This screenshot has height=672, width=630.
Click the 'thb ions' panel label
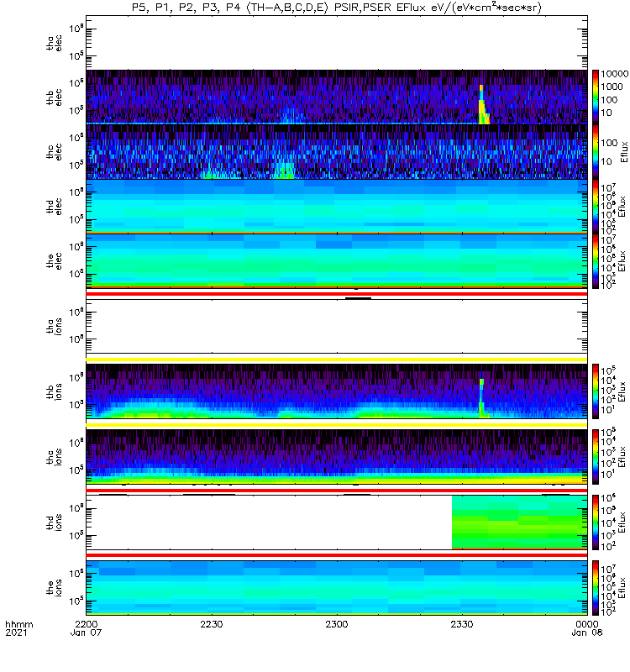click(x=54, y=391)
